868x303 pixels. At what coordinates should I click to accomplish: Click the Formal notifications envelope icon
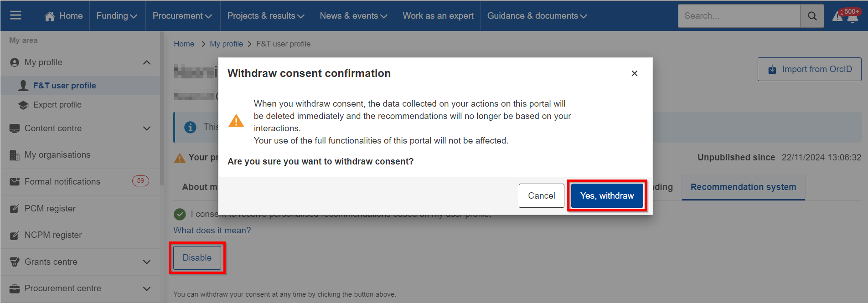point(15,182)
